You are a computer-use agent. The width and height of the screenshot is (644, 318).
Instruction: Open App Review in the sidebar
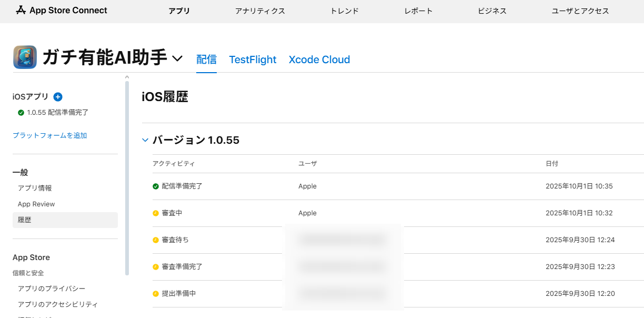[x=36, y=204]
